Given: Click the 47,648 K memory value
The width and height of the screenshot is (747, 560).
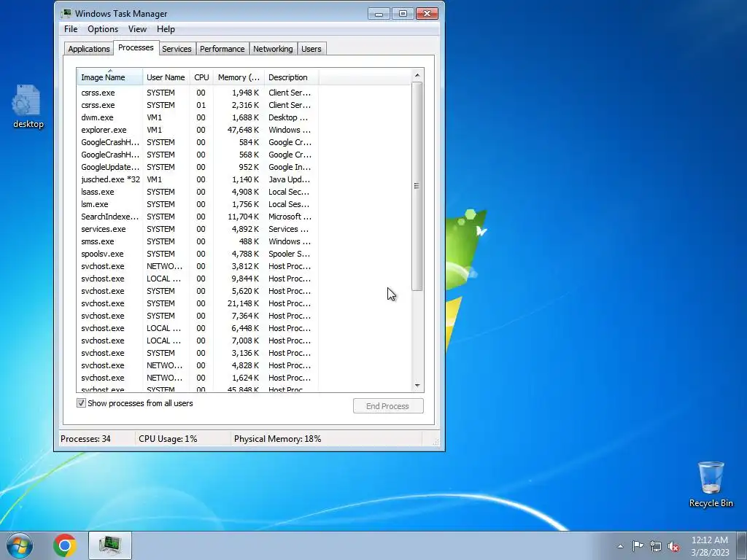Looking at the screenshot, I should pyautogui.click(x=244, y=130).
